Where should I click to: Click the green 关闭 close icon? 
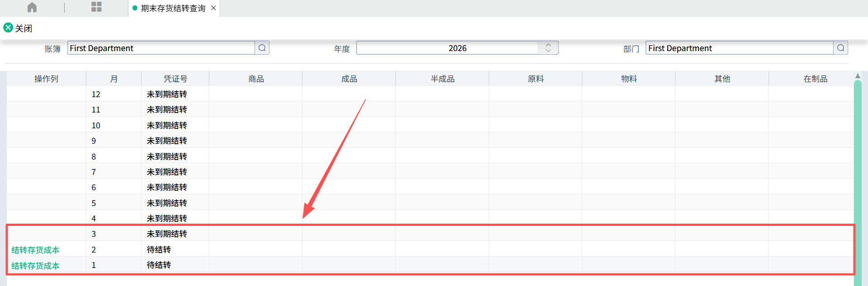click(x=8, y=28)
